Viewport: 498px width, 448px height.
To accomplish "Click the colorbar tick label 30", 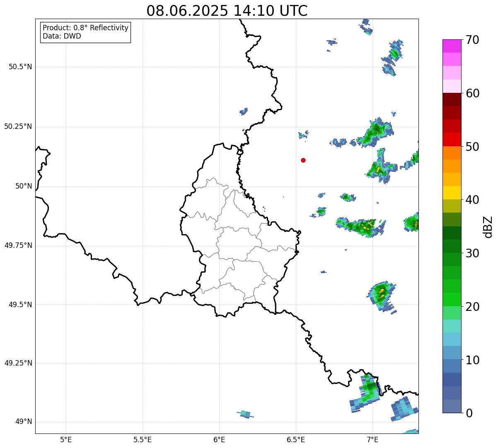I will point(472,253).
